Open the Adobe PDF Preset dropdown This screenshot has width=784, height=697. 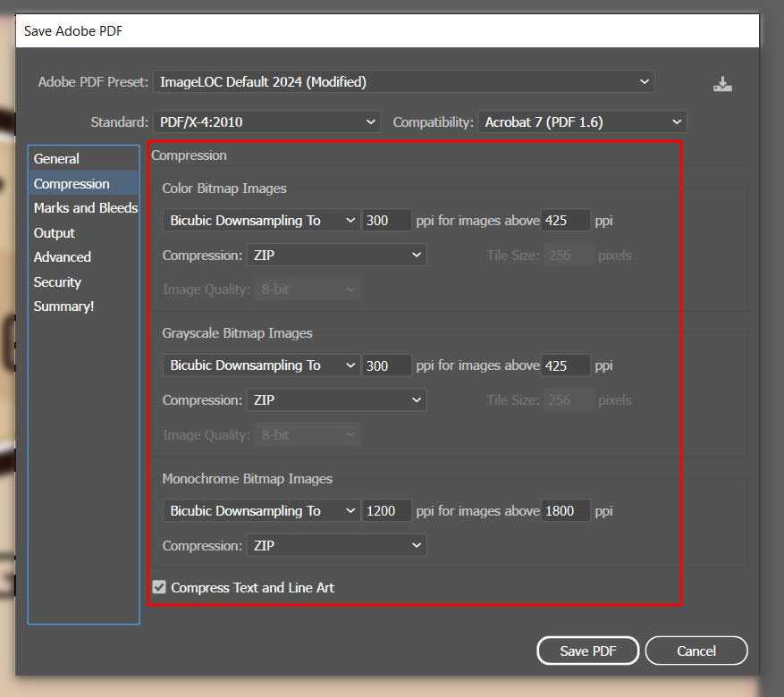point(404,82)
